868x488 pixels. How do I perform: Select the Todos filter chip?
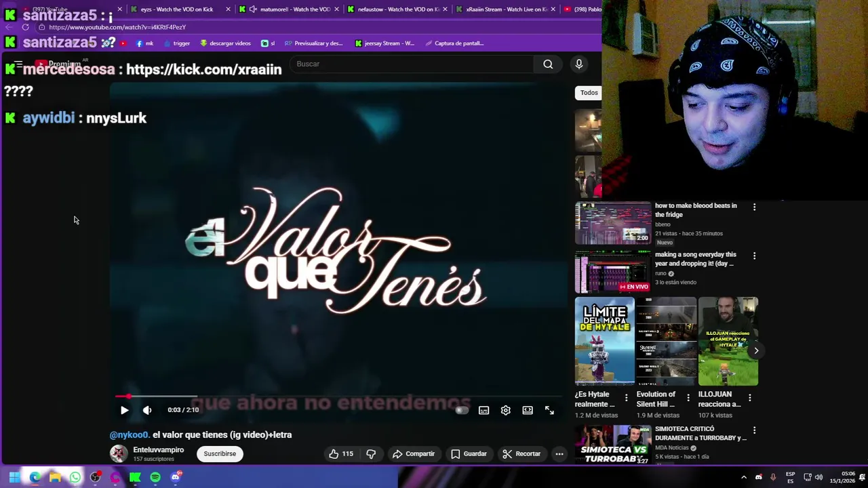589,93
